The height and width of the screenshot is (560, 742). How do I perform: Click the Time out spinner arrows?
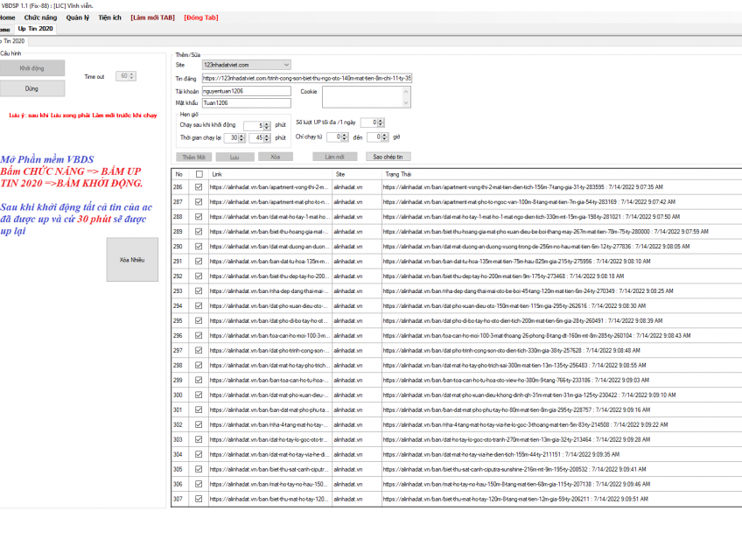[x=132, y=76]
